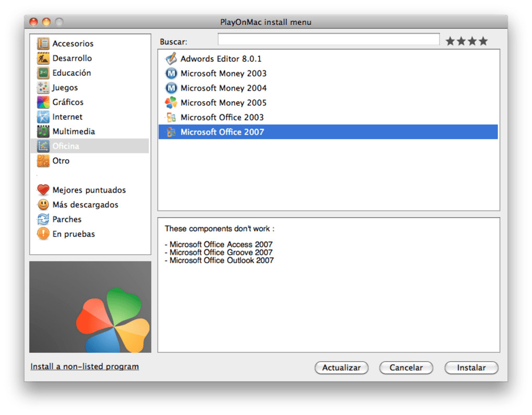
Task: Click the Accesorios calculator icon
Action: [x=43, y=43]
